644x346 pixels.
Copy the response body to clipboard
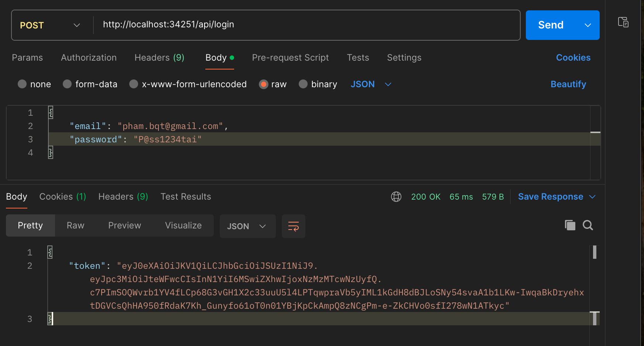[570, 225]
